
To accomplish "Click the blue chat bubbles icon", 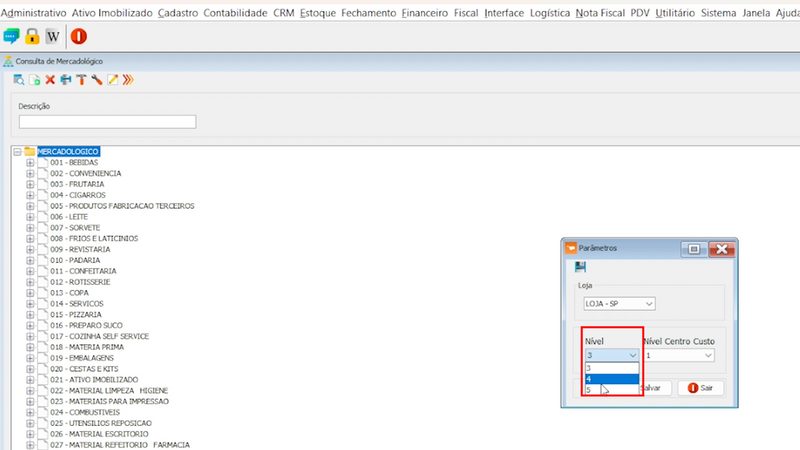I will coord(12,36).
